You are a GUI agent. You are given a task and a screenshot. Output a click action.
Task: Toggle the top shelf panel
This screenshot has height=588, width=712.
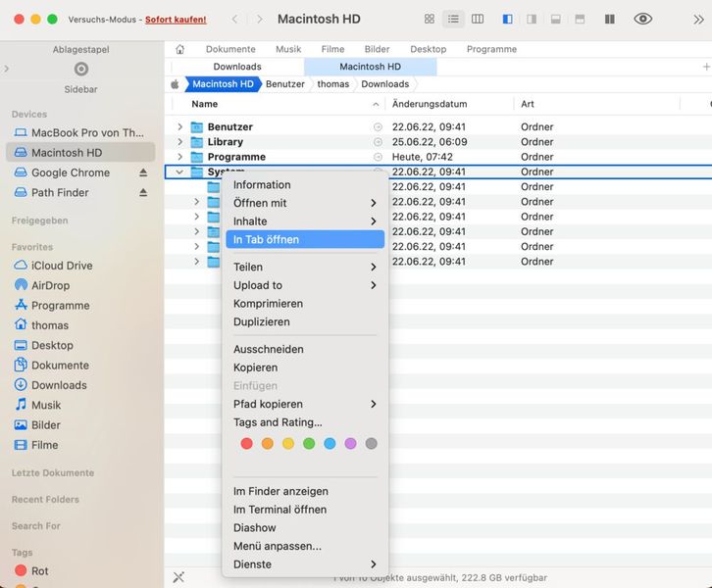click(580, 19)
